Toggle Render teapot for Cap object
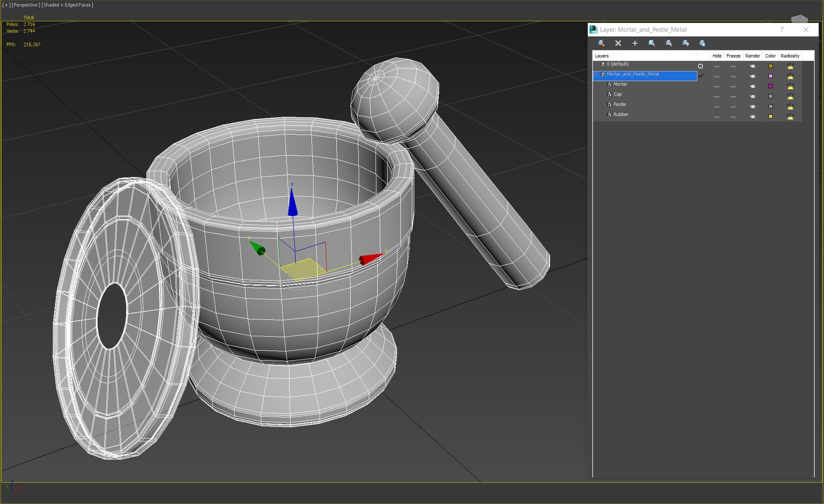The width and height of the screenshot is (824, 504). pos(752,97)
